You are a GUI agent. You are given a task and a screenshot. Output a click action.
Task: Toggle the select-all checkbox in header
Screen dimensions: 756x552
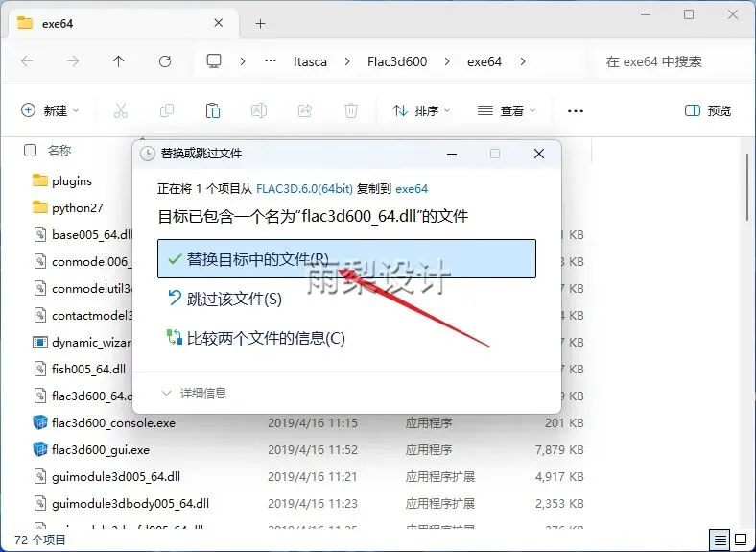30,151
